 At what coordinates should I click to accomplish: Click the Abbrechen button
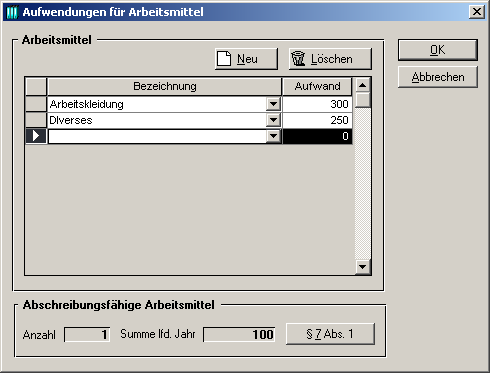[x=438, y=77]
